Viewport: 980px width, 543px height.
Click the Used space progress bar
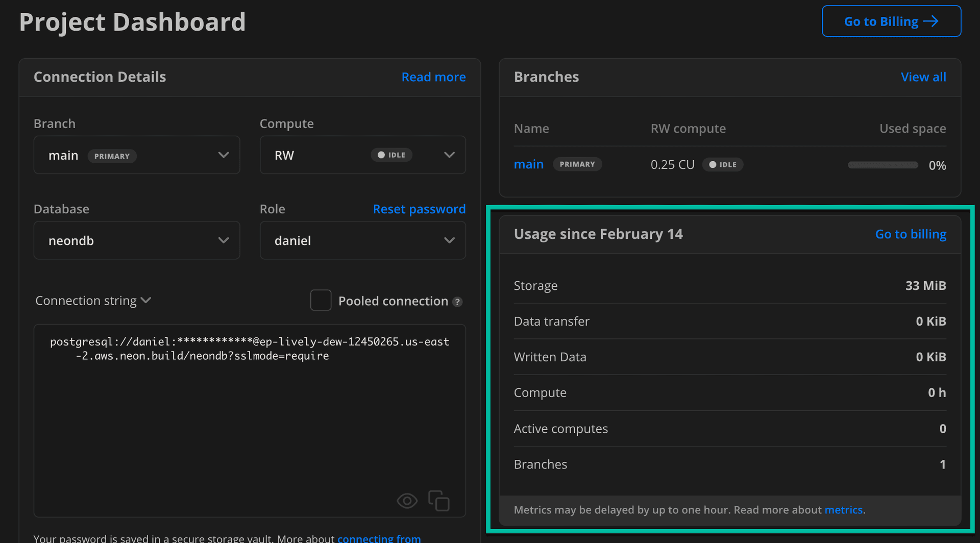pyautogui.click(x=883, y=165)
